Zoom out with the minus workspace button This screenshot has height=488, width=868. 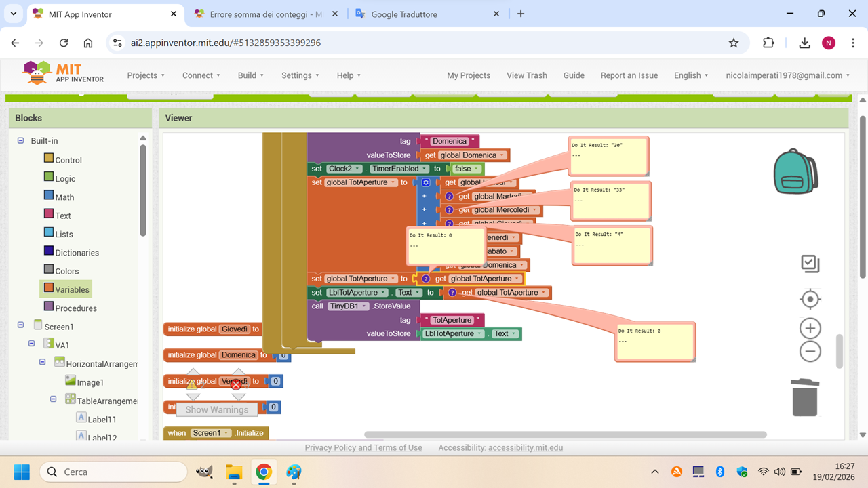tap(810, 352)
